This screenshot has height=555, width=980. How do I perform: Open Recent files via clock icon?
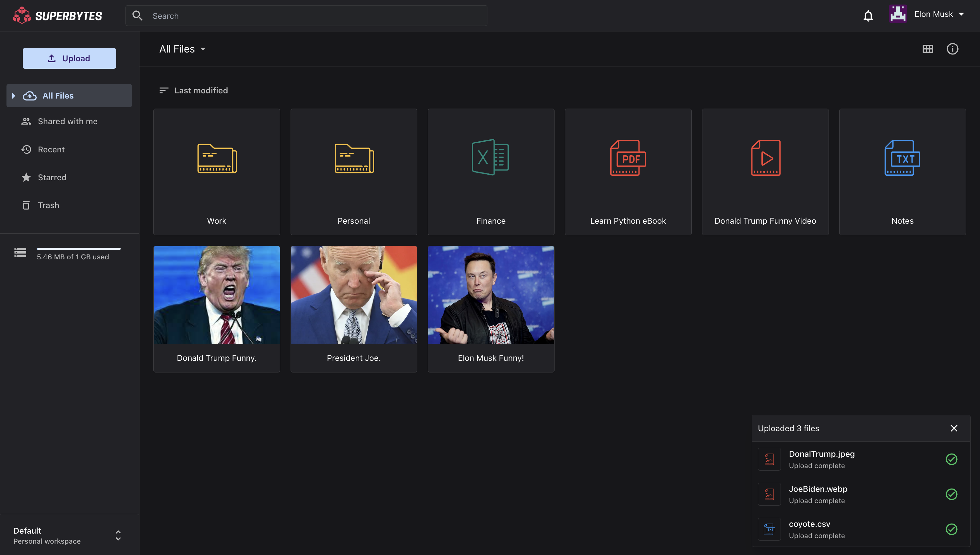(x=26, y=149)
